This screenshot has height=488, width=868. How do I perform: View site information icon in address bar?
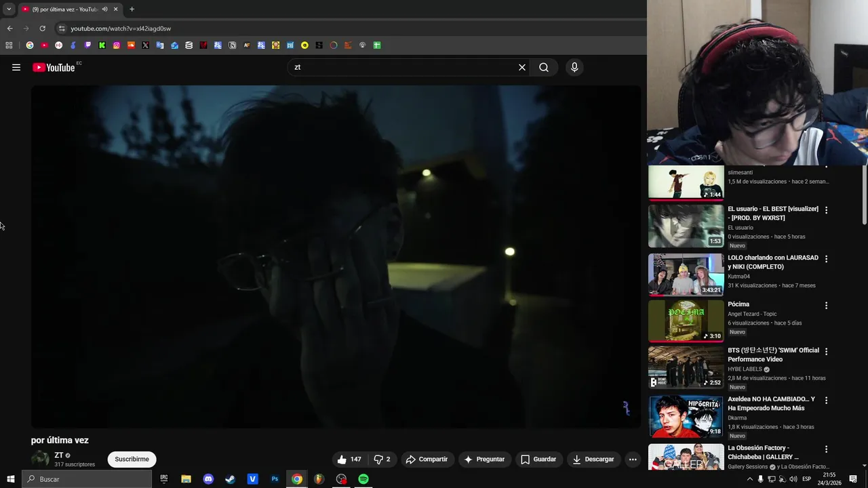coord(62,28)
